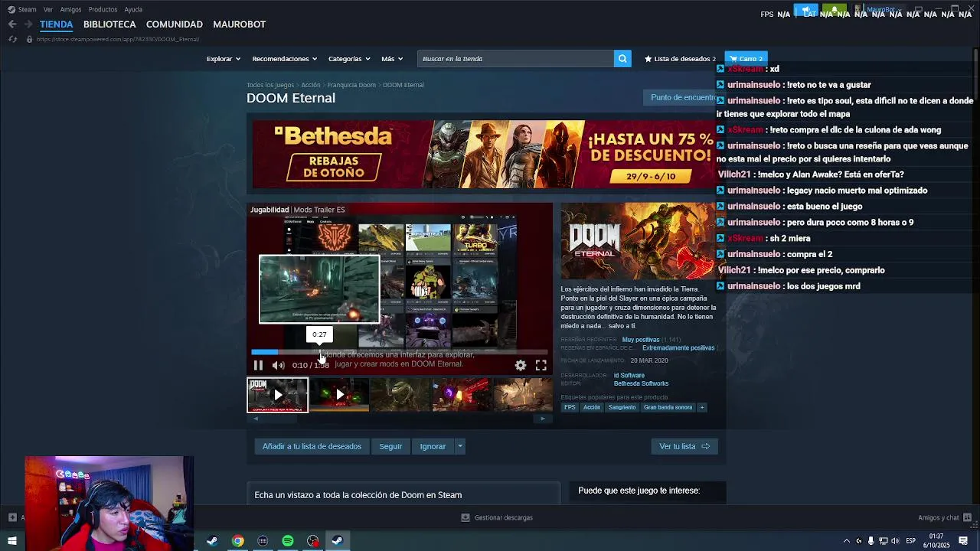The width and height of the screenshot is (980, 551).
Task: Open the Steam menu
Action: pyautogui.click(x=22, y=10)
